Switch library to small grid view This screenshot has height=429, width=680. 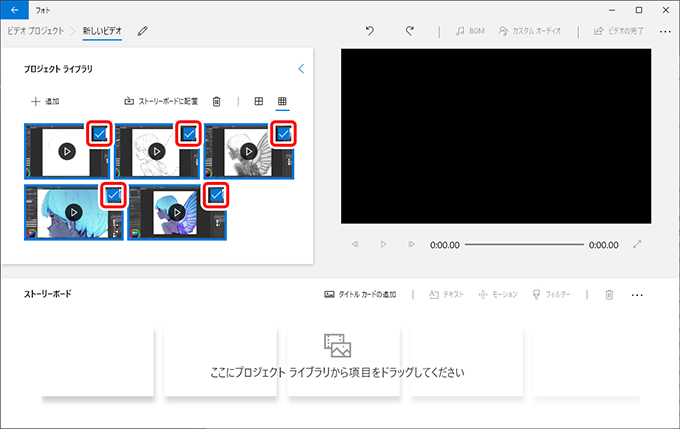pyautogui.click(x=282, y=101)
